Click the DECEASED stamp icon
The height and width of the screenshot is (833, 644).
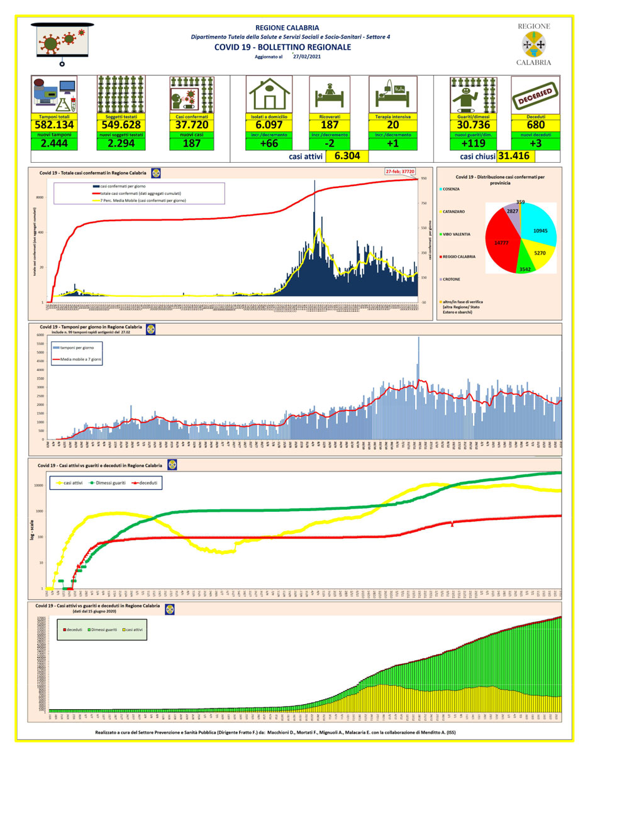tap(535, 95)
